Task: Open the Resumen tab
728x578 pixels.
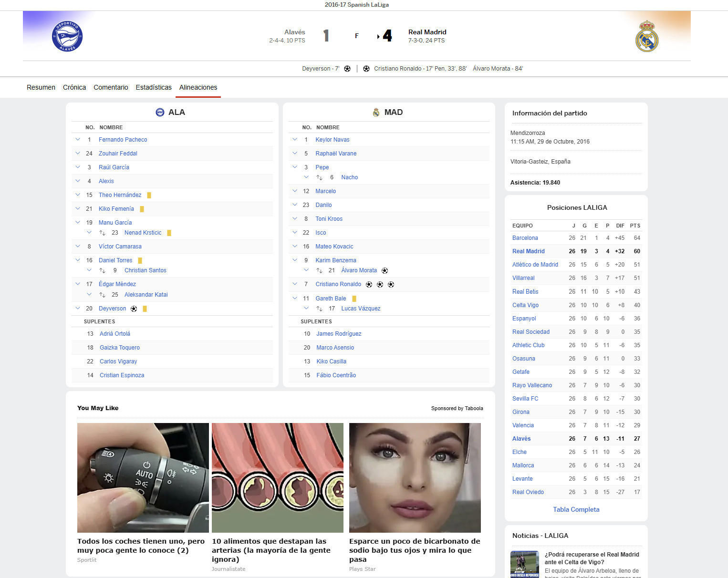Action: coord(41,87)
